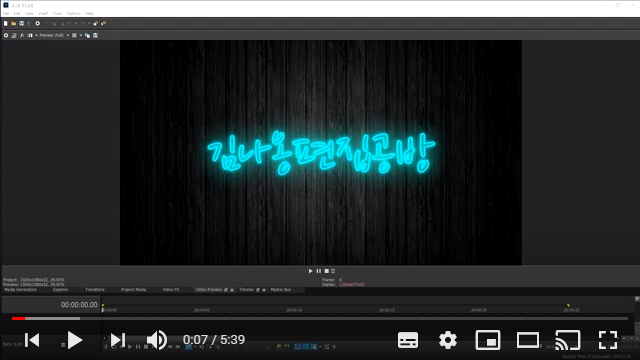Open the YouTube player settings gear
Image resolution: width=640 pixels, height=360 pixels.
(x=448, y=340)
